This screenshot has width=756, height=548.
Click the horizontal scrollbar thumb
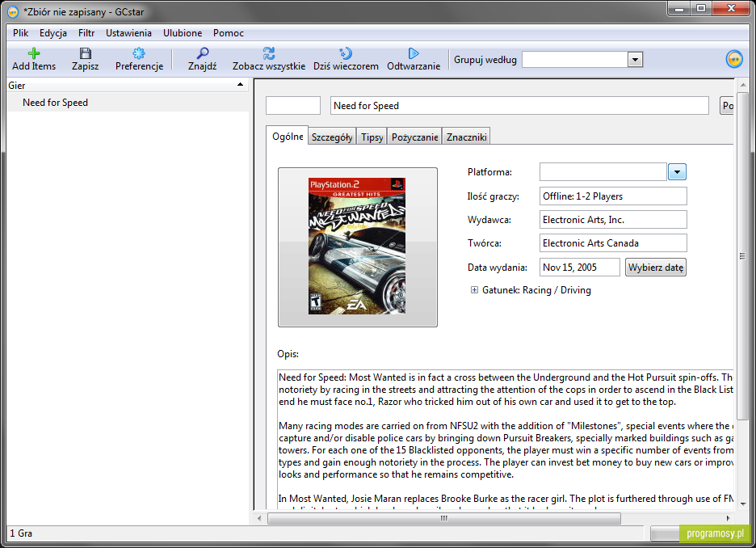click(443, 519)
